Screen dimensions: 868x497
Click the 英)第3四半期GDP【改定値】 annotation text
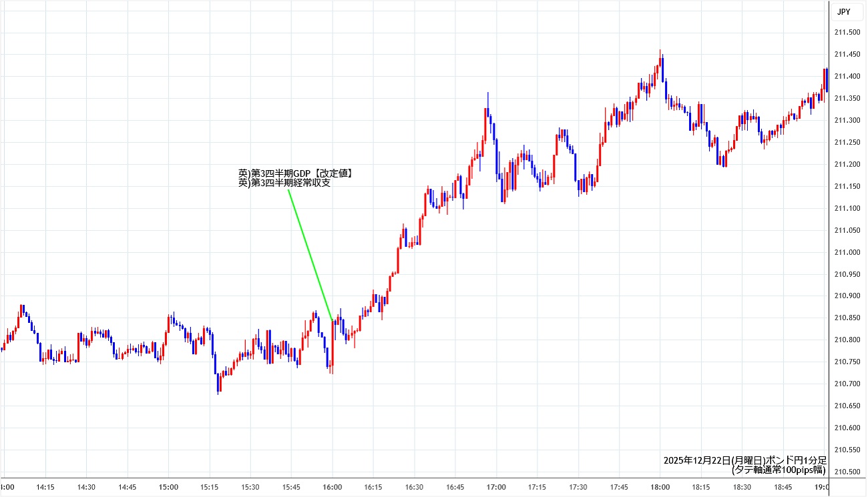(x=295, y=173)
